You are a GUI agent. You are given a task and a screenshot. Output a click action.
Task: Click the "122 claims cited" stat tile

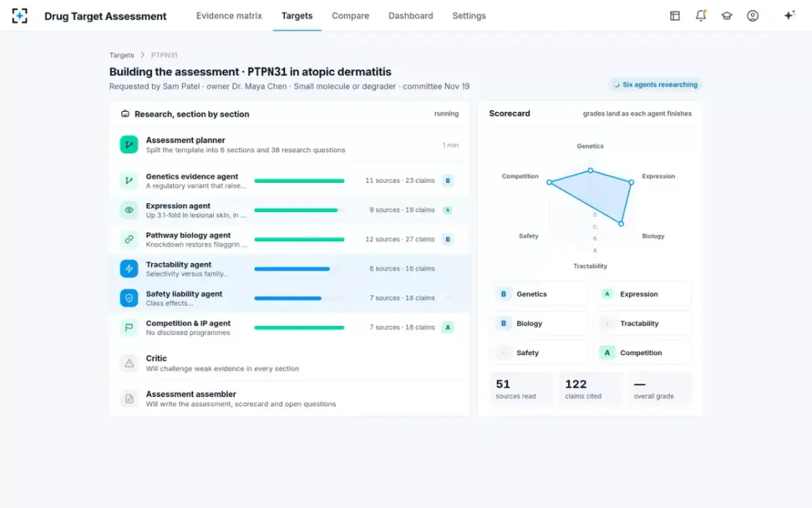(591, 389)
